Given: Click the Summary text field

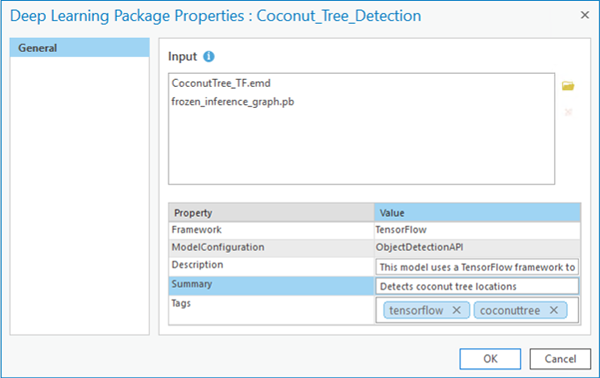Looking at the screenshot, I should coord(477,286).
